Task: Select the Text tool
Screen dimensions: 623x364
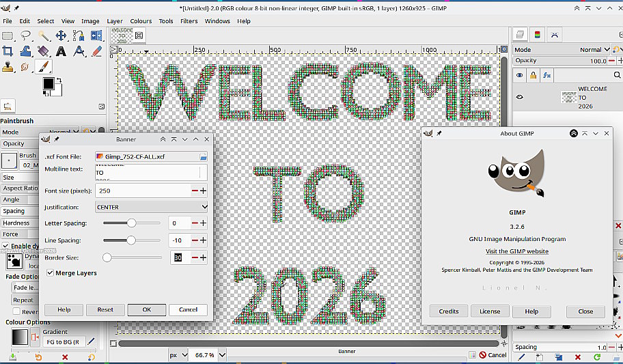Action: [61, 51]
